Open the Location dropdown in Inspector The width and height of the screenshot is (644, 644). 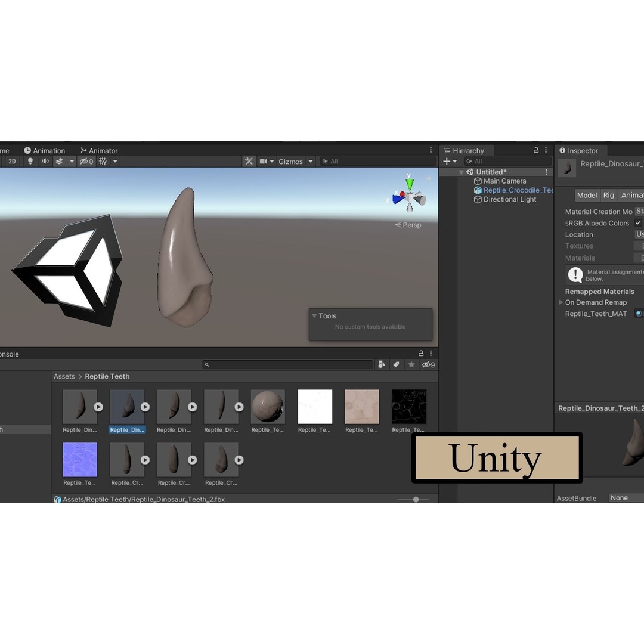pos(639,234)
